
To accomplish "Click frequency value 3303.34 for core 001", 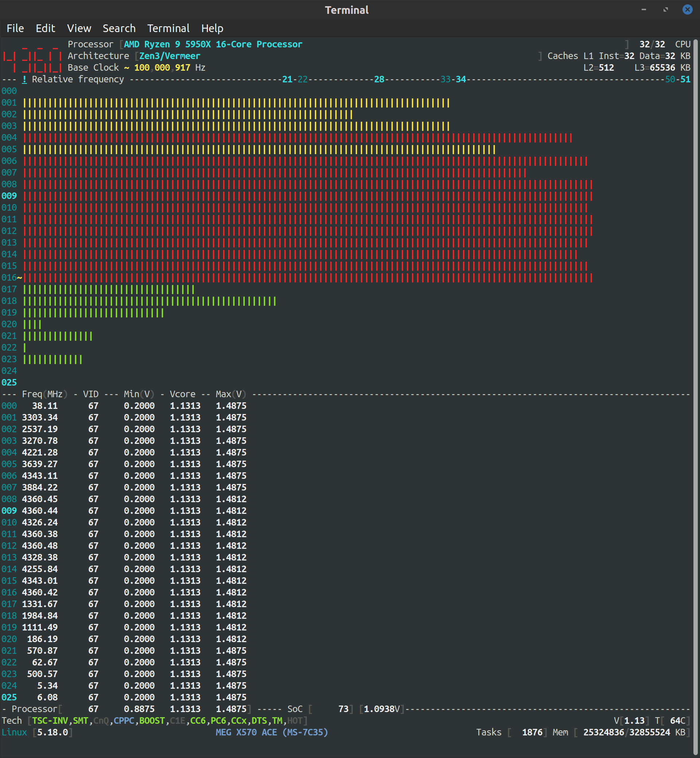I will [x=40, y=418].
